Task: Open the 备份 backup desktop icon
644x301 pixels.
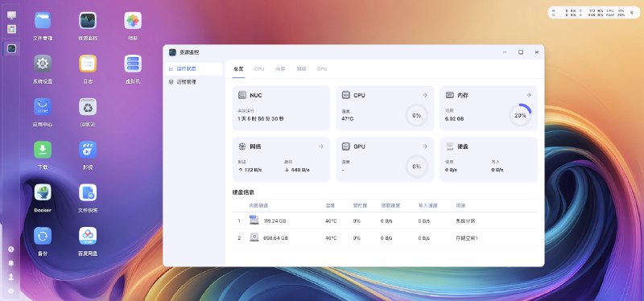Action: 43,236
